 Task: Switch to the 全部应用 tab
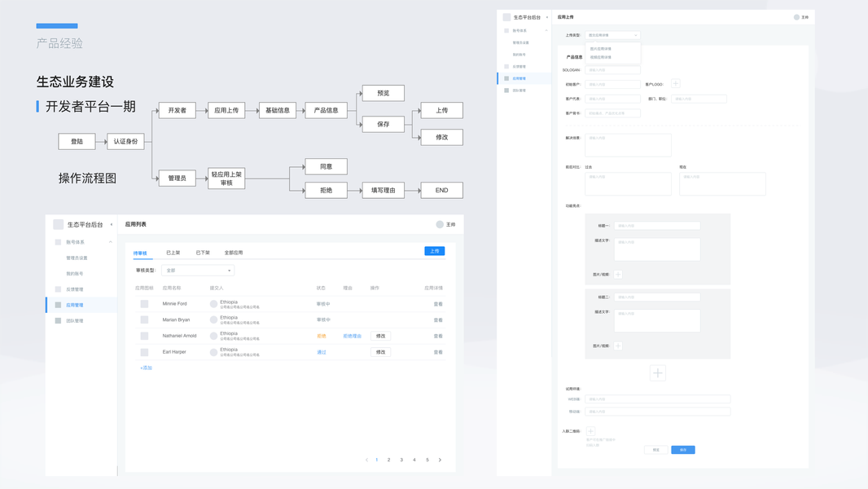(234, 253)
